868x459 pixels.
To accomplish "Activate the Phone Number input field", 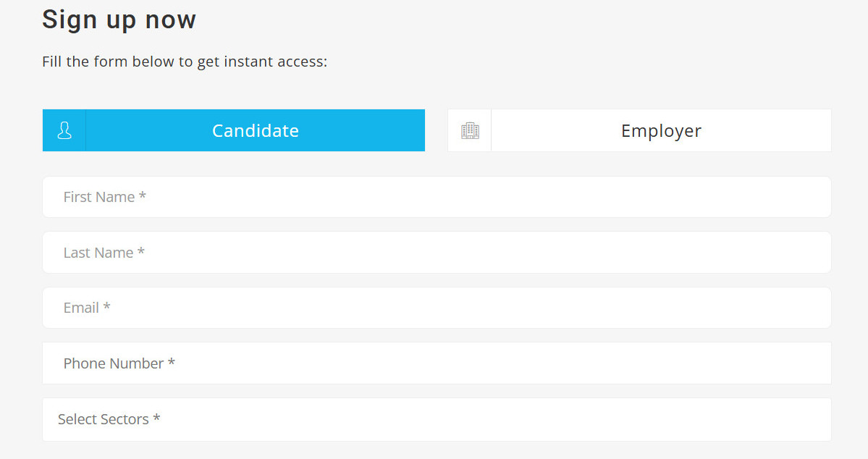I will [x=437, y=363].
